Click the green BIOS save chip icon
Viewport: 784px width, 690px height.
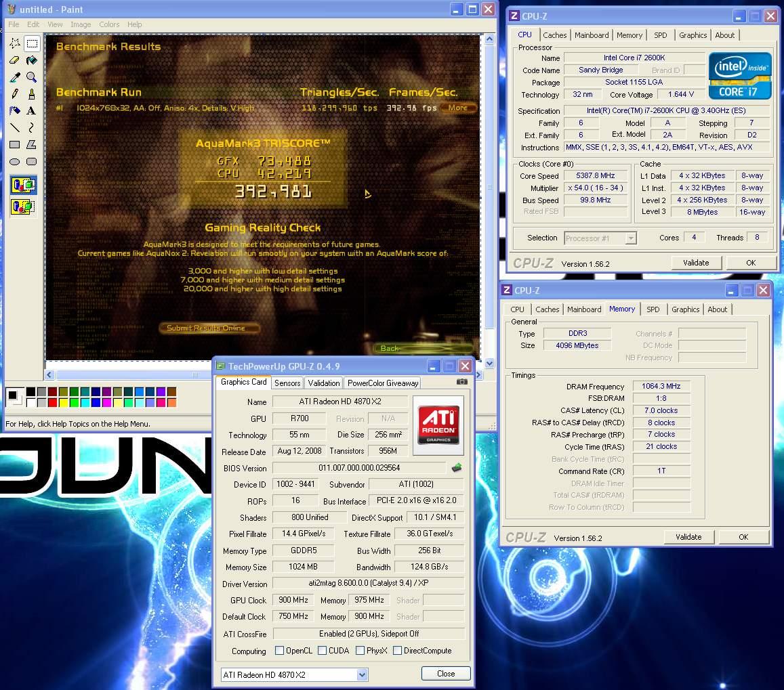pos(457,468)
